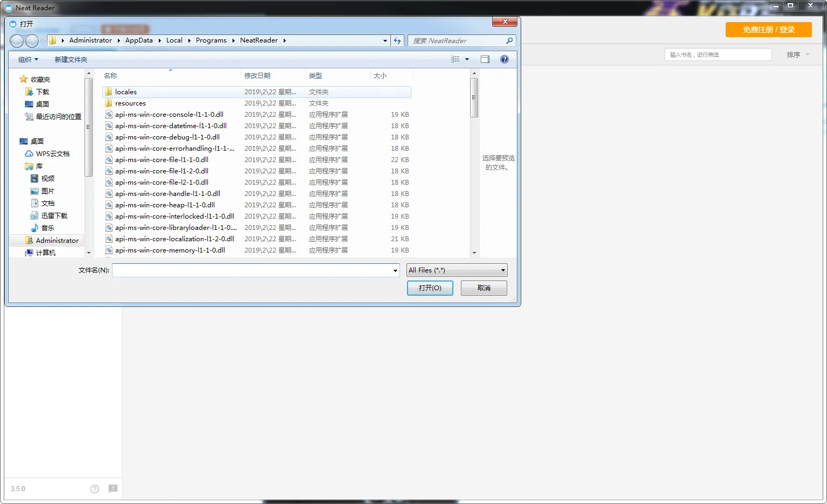Image resolution: width=827 pixels, height=504 pixels.
Task: Select Administrator in navigation tree
Action: (x=57, y=241)
